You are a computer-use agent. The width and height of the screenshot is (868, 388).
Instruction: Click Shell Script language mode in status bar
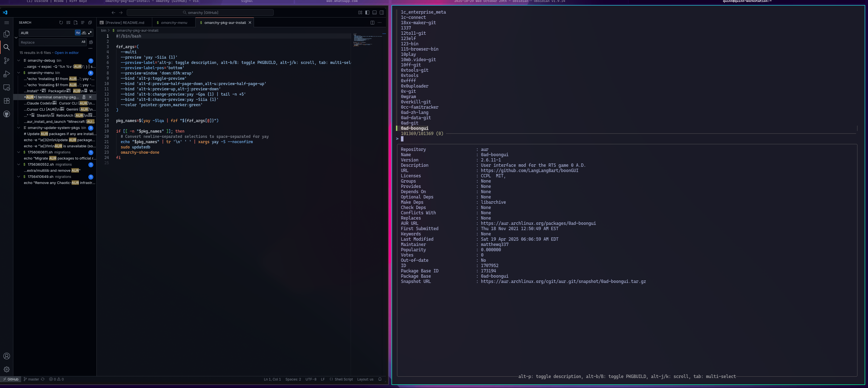pyautogui.click(x=343, y=379)
